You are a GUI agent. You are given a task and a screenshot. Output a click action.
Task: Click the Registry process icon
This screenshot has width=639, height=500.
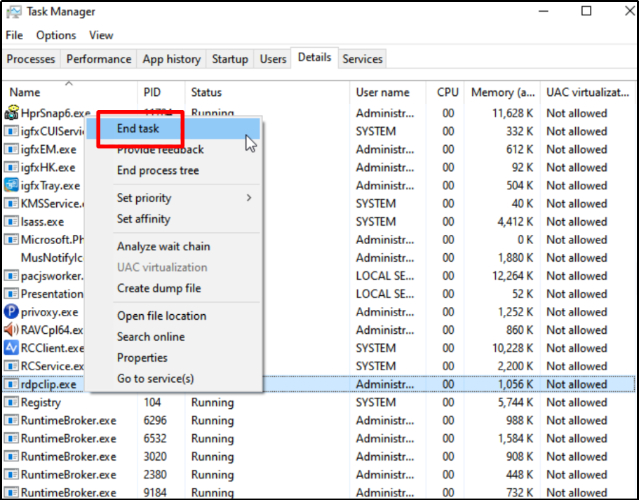tap(11, 402)
